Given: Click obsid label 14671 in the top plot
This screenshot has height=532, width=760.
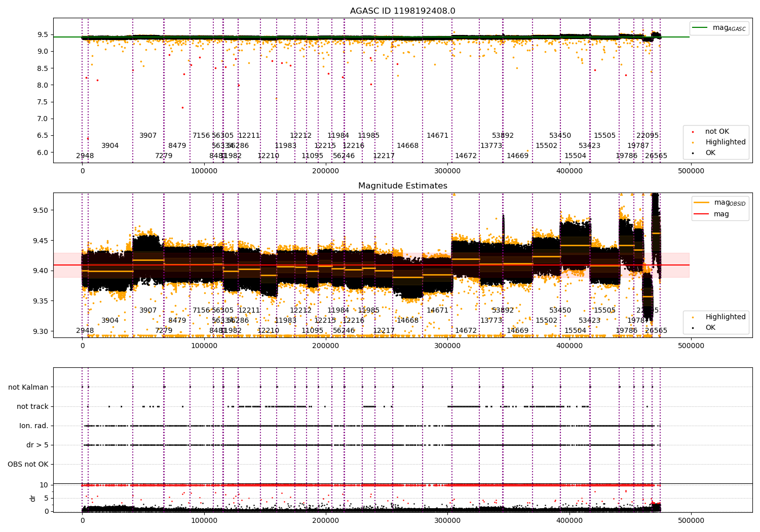Looking at the screenshot, I should pos(438,135).
